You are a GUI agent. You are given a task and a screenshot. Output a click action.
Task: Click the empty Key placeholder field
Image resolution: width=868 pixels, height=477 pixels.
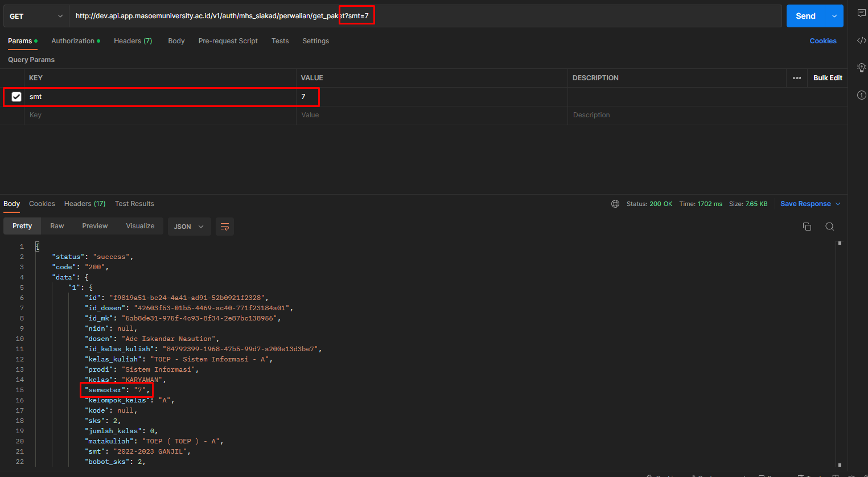coord(159,115)
